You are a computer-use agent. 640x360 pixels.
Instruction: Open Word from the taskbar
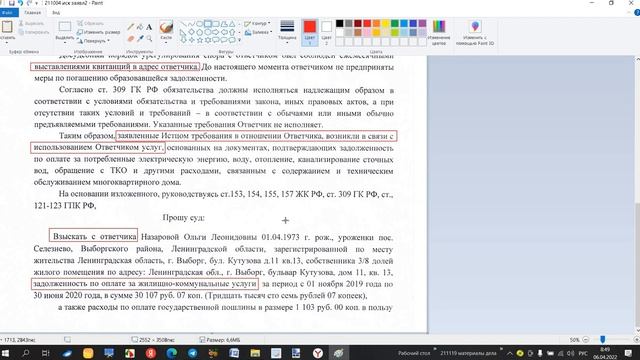pyautogui.click(x=234, y=353)
